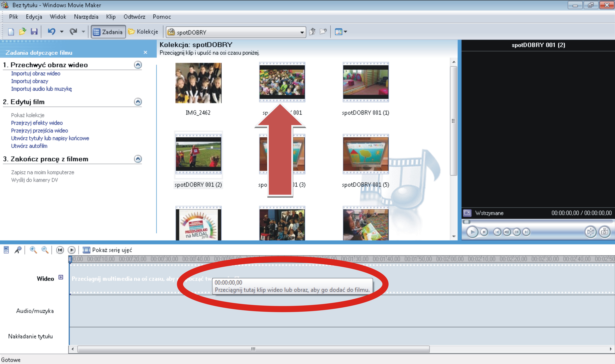
Task: Open the Narzędzia menu
Action: (x=86, y=17)
